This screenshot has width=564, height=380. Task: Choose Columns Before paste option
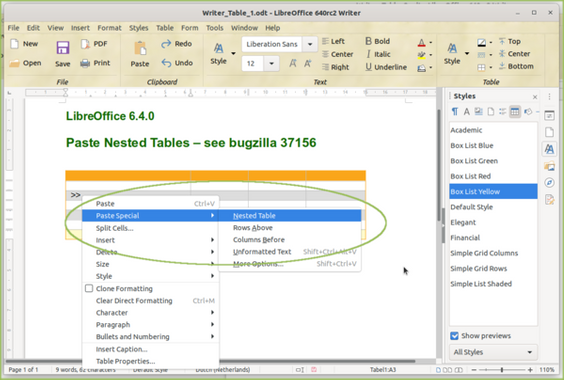coord(290,240)
